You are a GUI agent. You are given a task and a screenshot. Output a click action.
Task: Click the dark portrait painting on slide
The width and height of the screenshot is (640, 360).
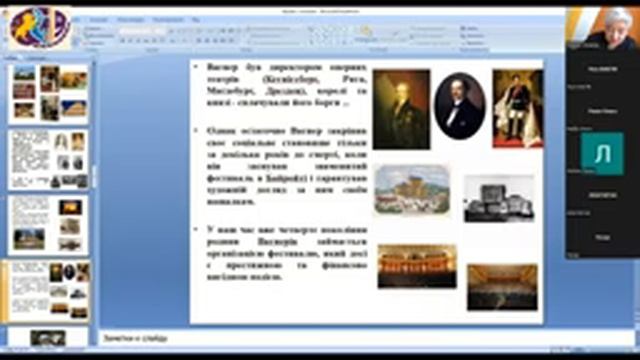pos(401,109)
